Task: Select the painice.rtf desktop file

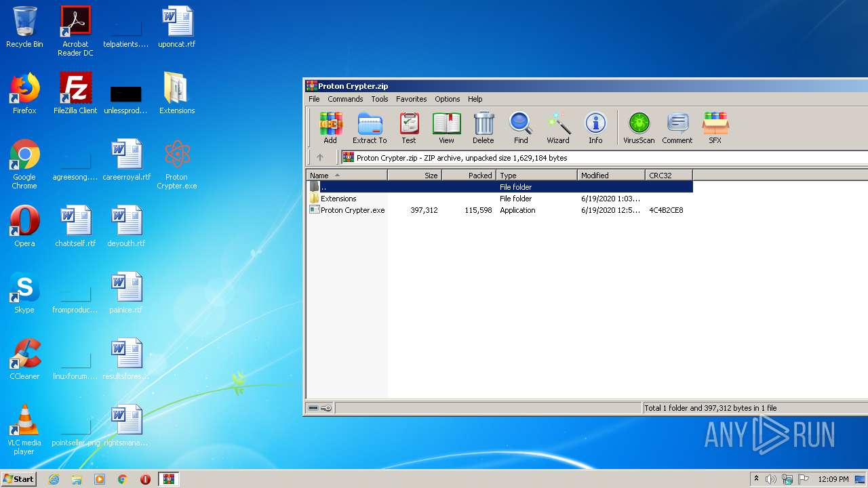Action: (126, 293)
